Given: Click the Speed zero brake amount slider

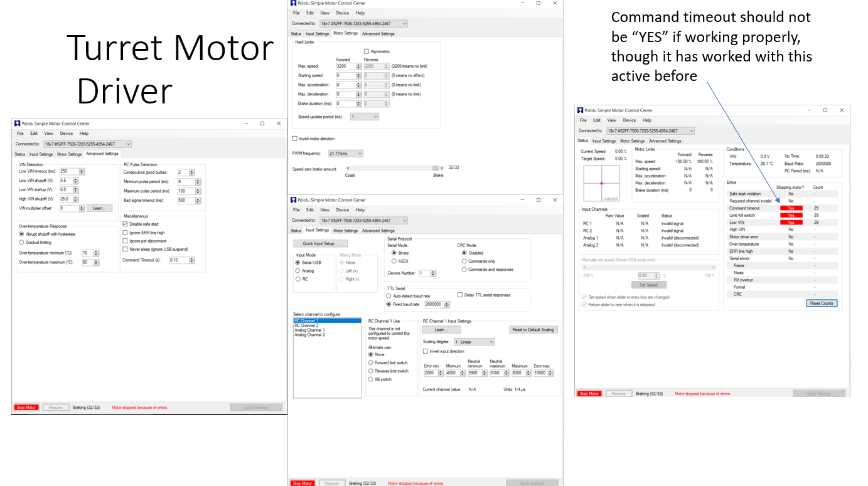Looking at the screenshot, I should point(395,168).
